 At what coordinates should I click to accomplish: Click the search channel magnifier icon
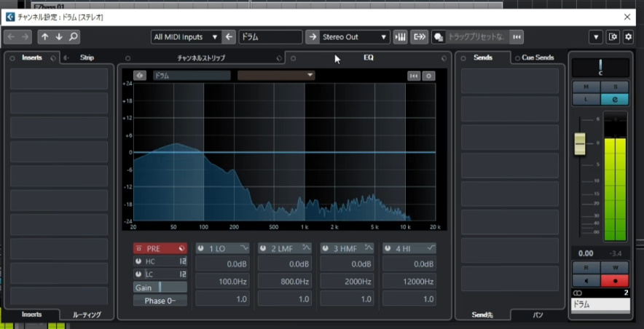click(73, 37)
